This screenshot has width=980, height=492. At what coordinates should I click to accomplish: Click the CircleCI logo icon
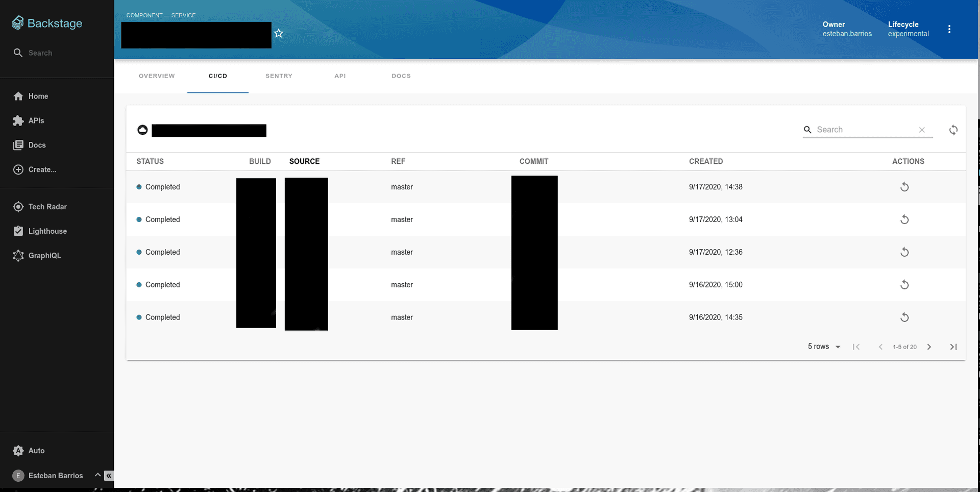[142, 130]
